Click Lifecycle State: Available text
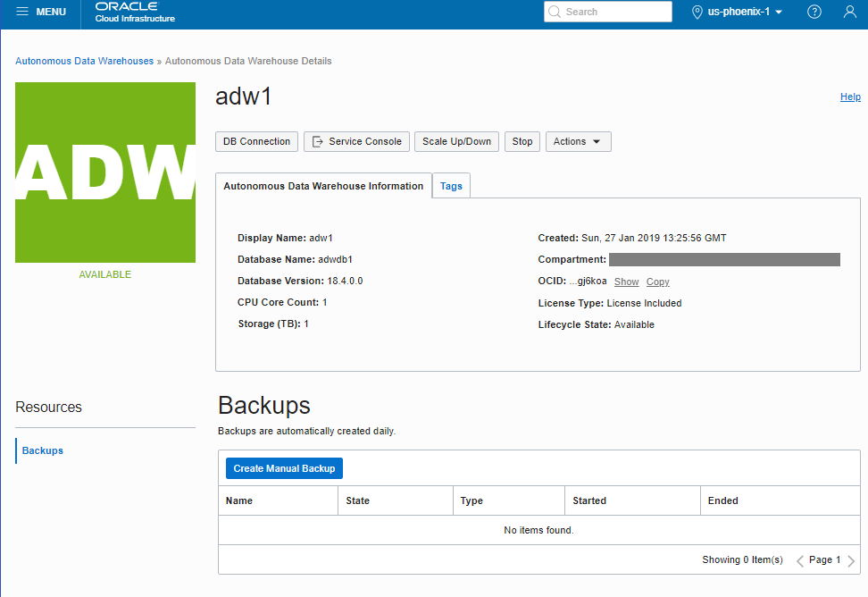Image resolution: width=868 pixels, height=597 pixels. click(597, 324)
